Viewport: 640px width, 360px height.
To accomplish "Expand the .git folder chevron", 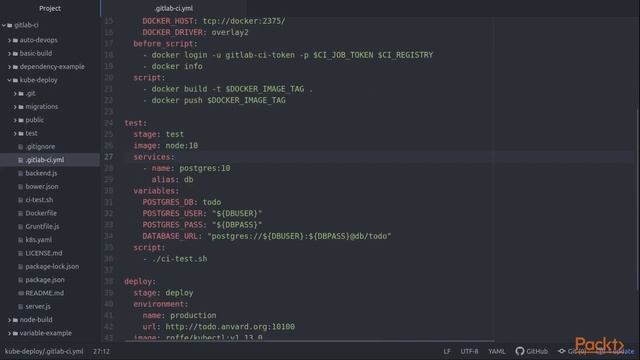I will point(15,93).
